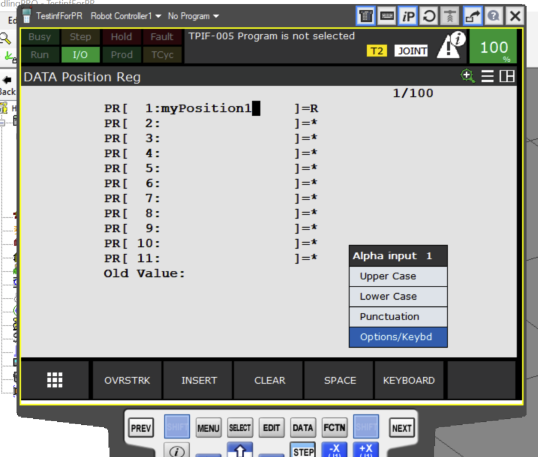Click the warning info alarm icon
The height and width of the screenshot is (457, 538).
tap(451, 45)
